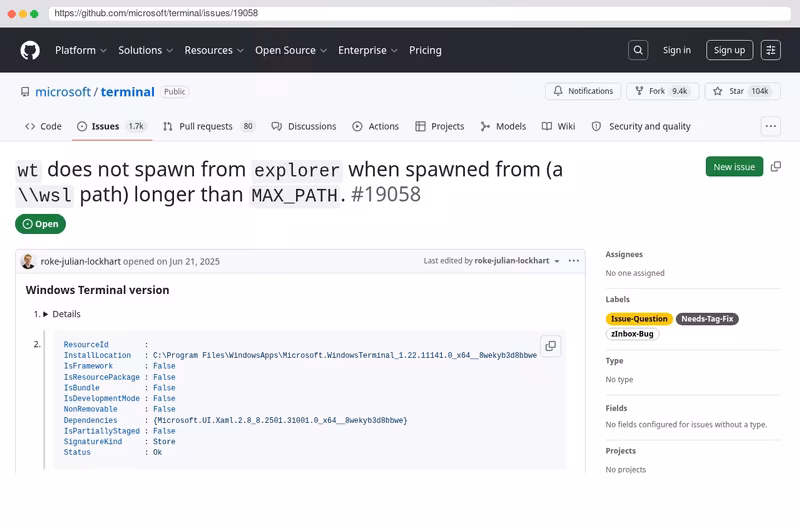
Task: Open the Actions tab
Action: coord(376,127)
